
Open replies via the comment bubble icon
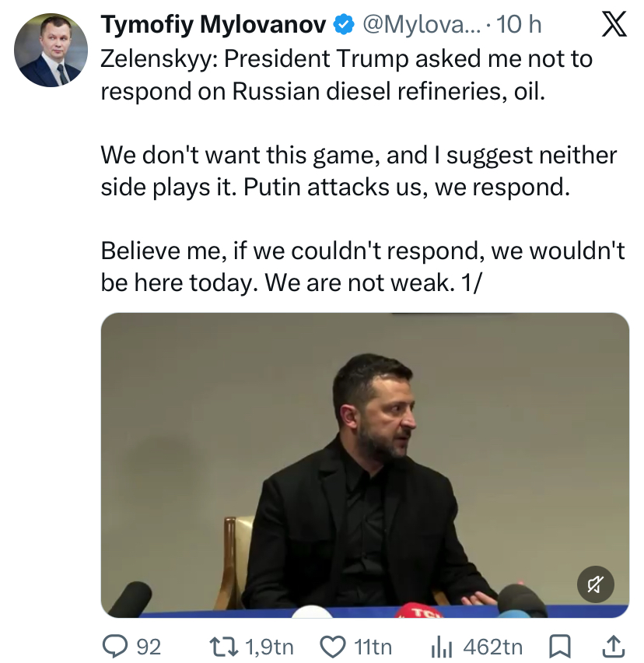tap(115, 647)
